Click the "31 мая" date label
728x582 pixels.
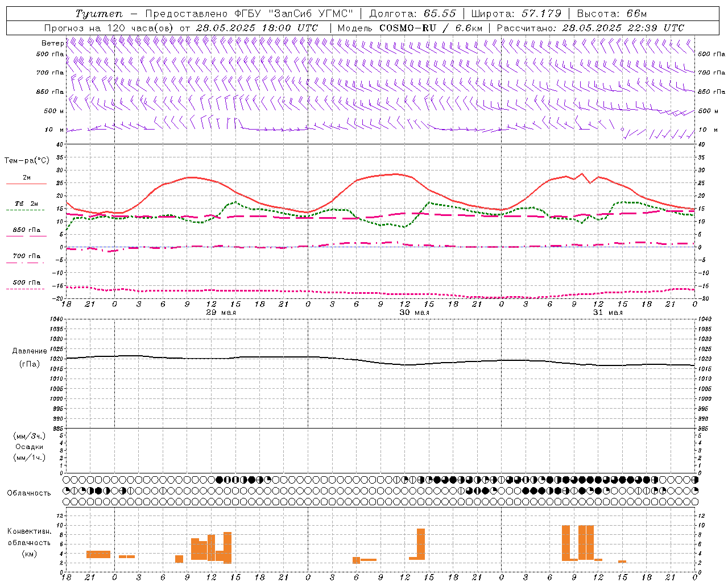(x=608, y=313)
